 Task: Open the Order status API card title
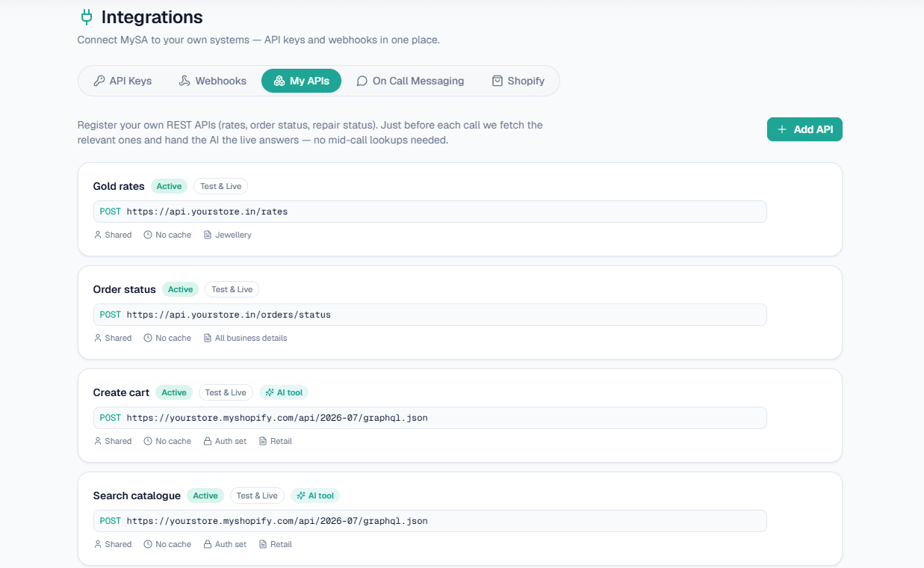(x=125, y=289)
